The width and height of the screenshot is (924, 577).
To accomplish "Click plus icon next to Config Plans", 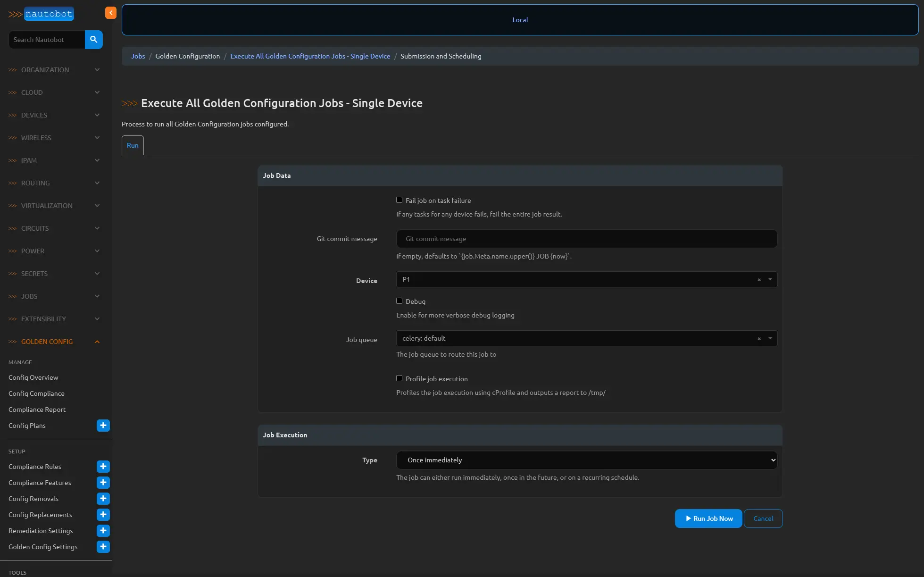I will click(103, 426).
